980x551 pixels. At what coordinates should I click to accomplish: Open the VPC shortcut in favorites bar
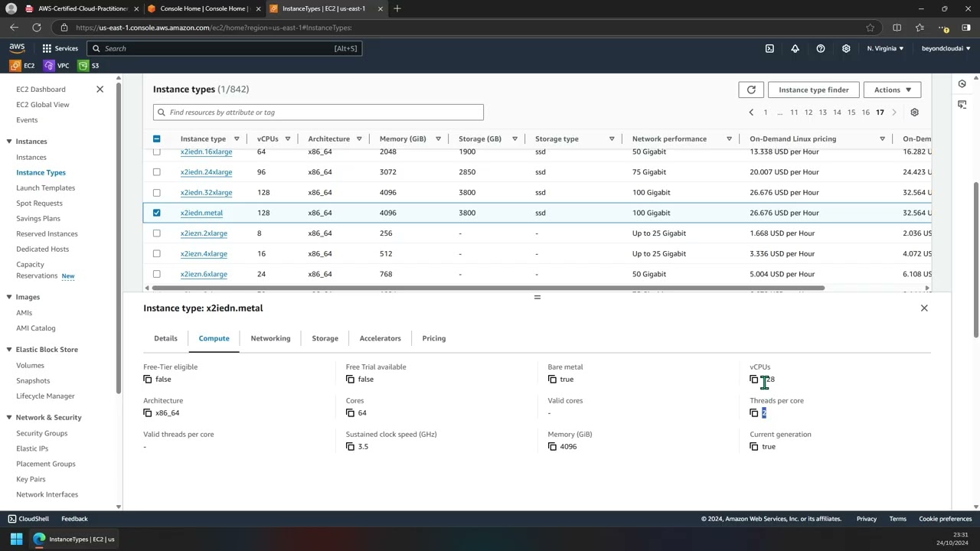point(57,66)
